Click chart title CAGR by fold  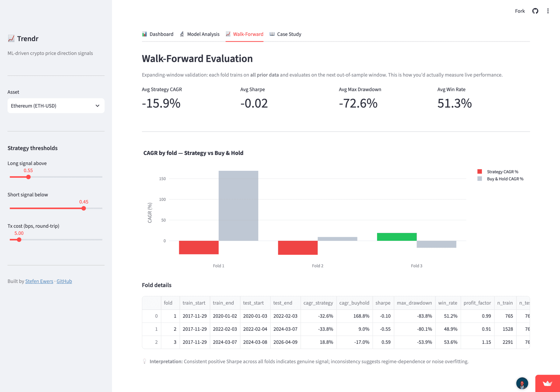pos(193,153)
